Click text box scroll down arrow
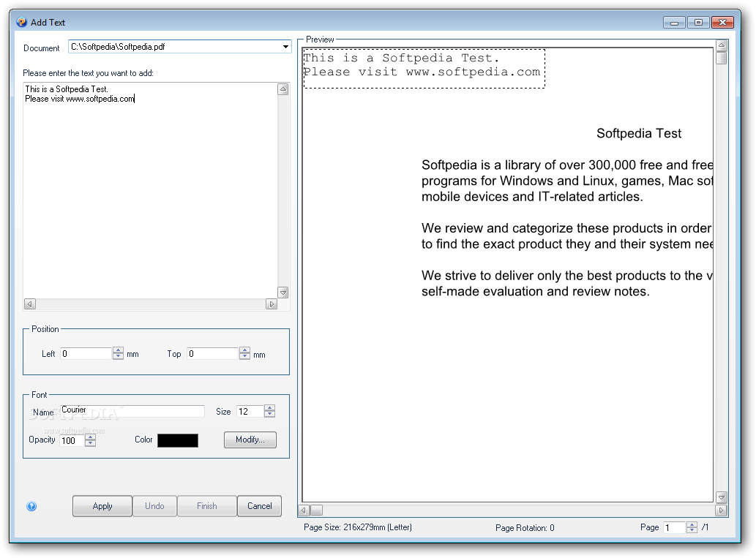756x558 pixels. coord(283,293)
